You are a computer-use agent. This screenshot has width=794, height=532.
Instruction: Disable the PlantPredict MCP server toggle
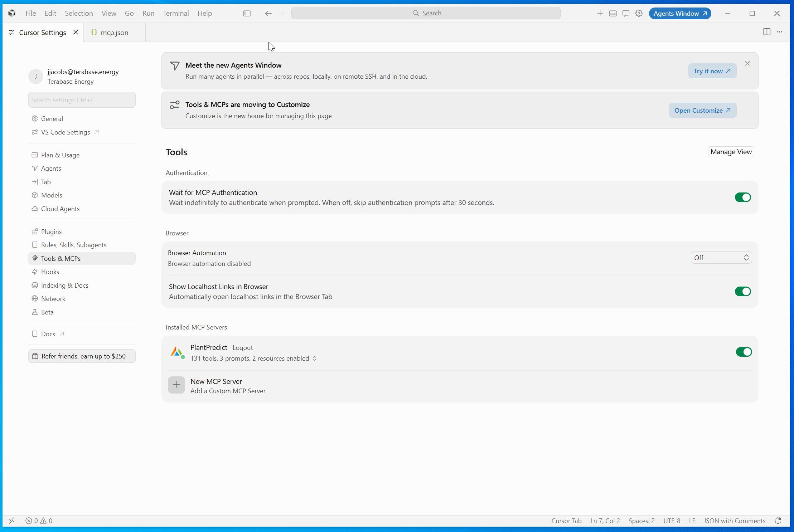(x=744, y=352)
